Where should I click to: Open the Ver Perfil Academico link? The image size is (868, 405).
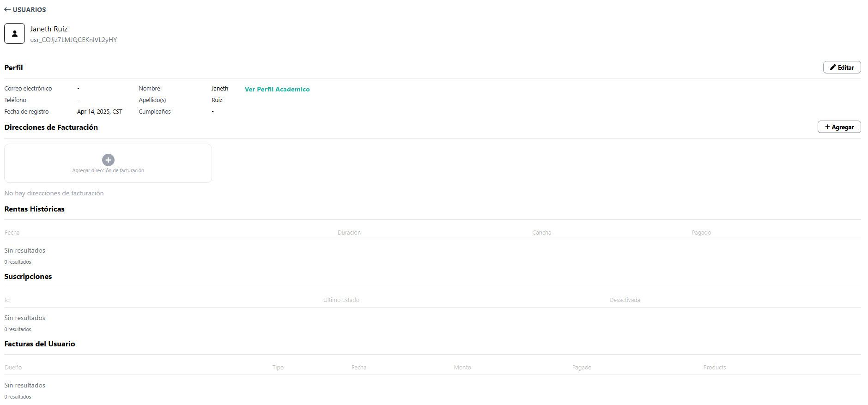click(x=277, y=89)
